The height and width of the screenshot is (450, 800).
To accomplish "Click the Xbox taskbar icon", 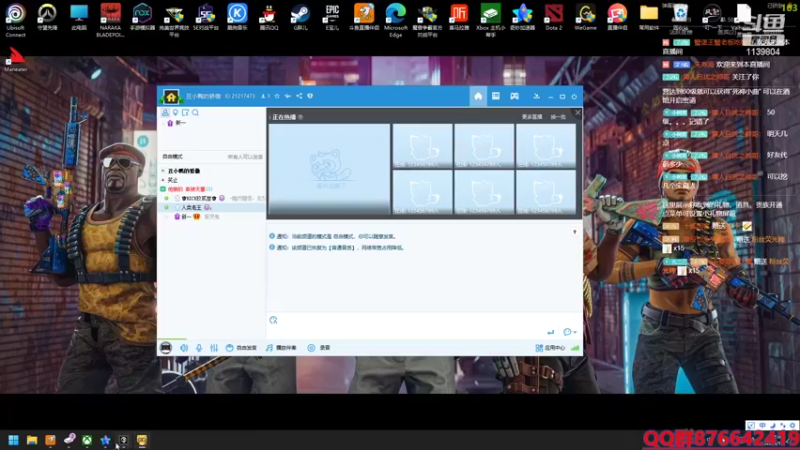I will tap(87, 440).
